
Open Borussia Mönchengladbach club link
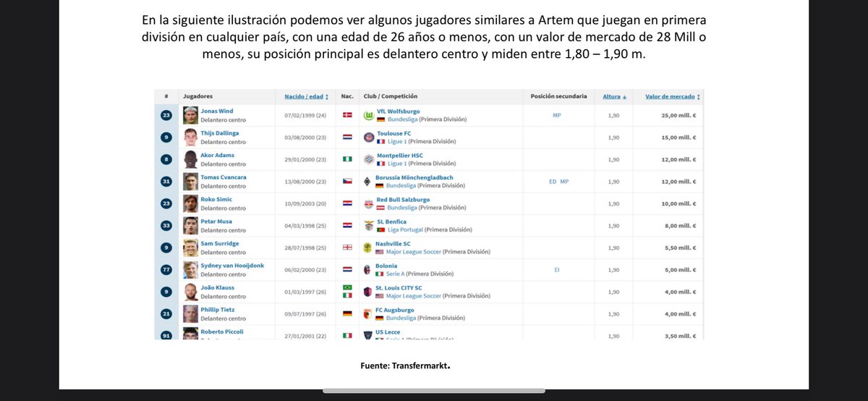(415, 177)
